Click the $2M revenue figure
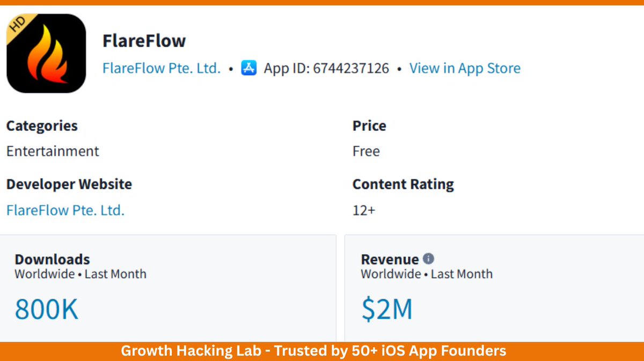This screenshot has width=644, height=361. [387, 310]
